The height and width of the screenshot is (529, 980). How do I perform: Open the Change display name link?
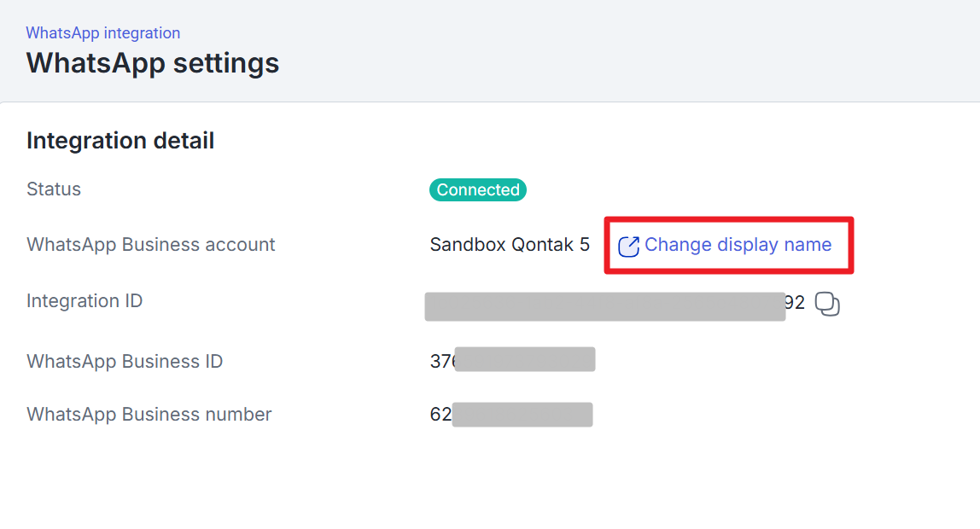click(738, 245)
